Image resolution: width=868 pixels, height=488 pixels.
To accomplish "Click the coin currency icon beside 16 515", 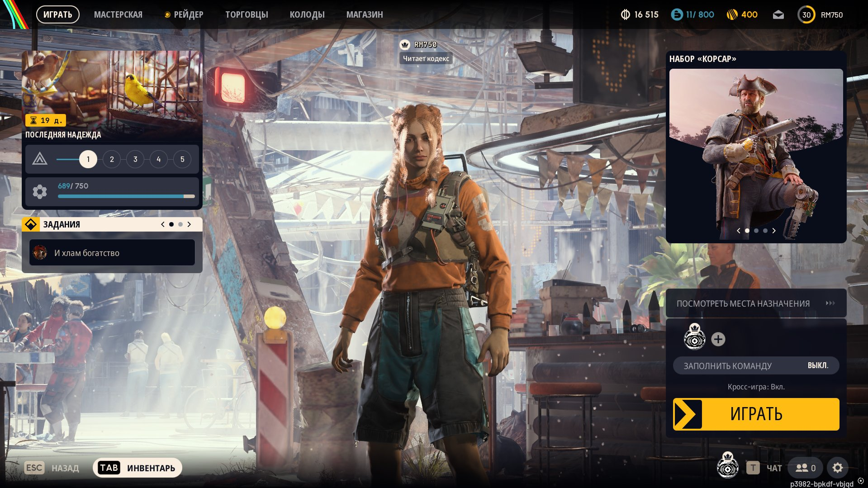I will pos(625,14).
